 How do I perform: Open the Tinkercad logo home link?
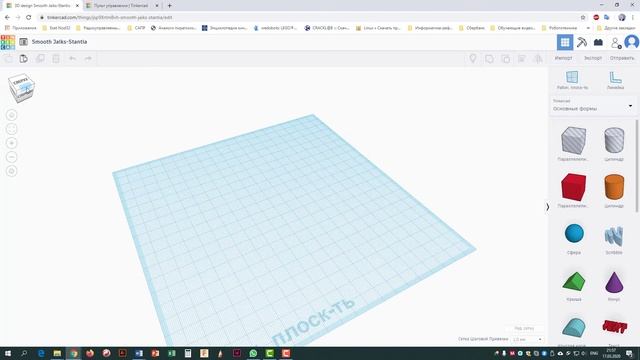click(8, 42)
